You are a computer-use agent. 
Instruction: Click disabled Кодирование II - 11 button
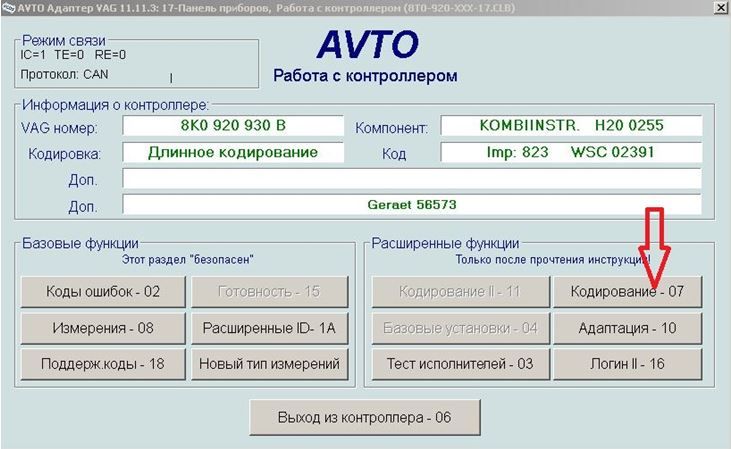tap(460, 291)
